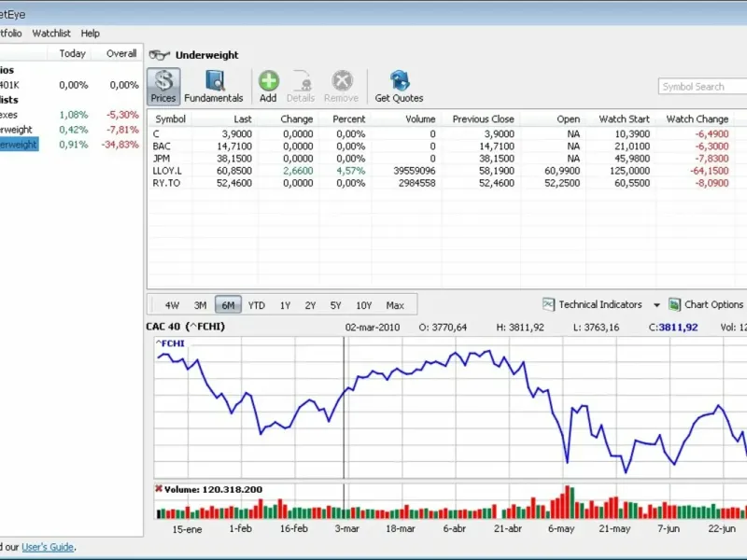Click the chart date 02-mar-2010
The width and height of the screenshot is (747, 560).
pyautogui.click(x=373, y=328)
